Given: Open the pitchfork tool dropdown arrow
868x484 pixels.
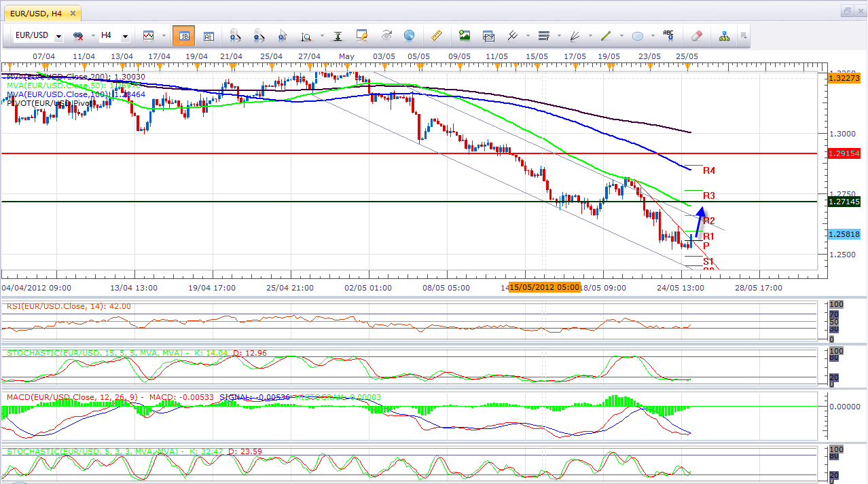Looking at the screenshot, I should (526, 36).
